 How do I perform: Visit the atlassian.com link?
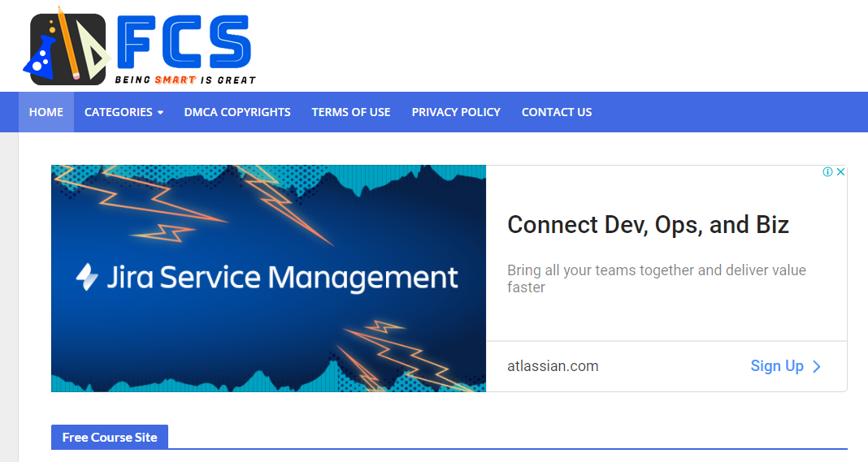553,366
